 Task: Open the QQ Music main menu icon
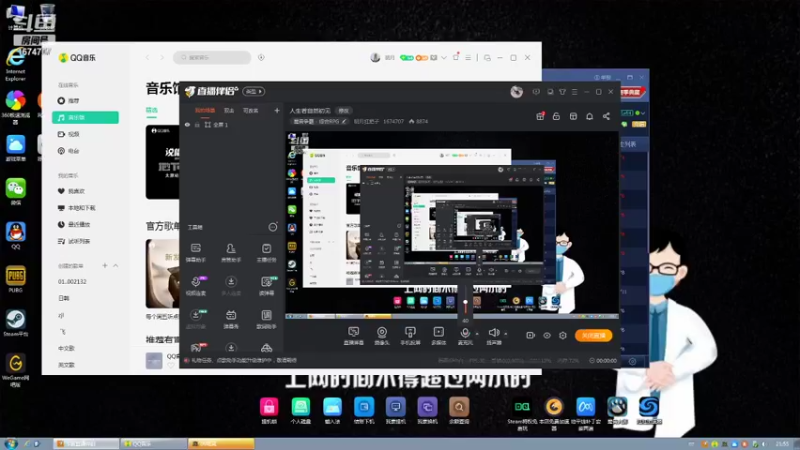pos(468,58)
